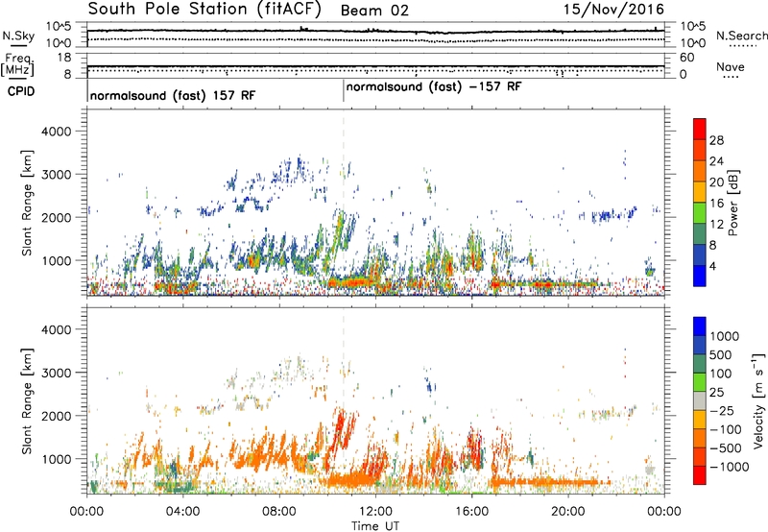The image size is (768, 532).
Task: Select the "N.Sky" legend label
Action: click(x=18, y=36)
